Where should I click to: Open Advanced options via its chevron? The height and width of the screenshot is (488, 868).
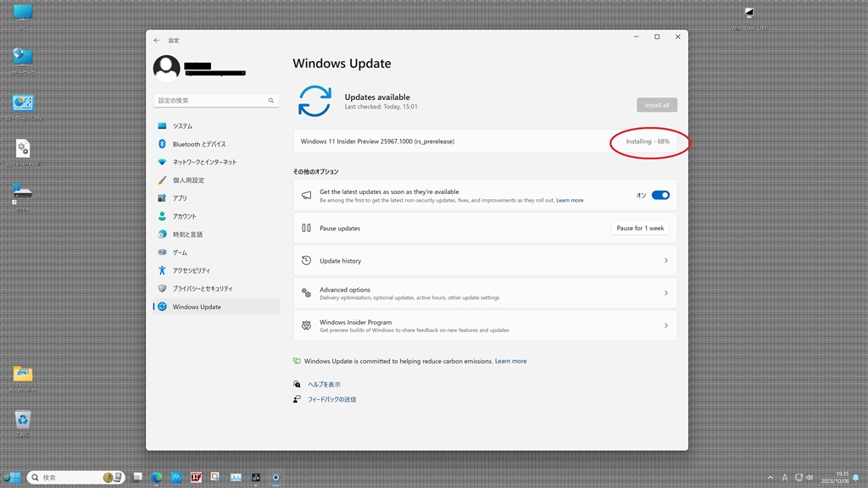(x=666, y=292)
